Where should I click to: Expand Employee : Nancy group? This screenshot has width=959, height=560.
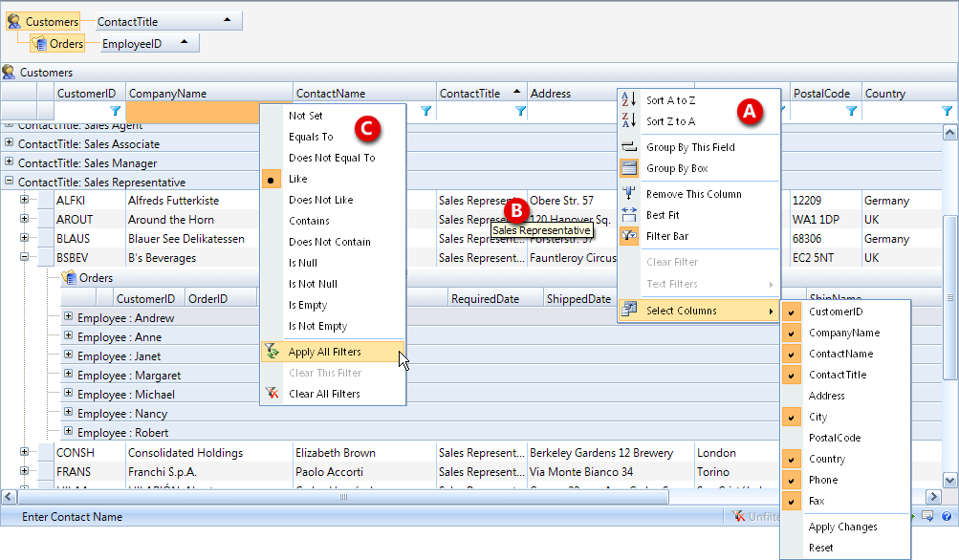click(x=69, y=412)
